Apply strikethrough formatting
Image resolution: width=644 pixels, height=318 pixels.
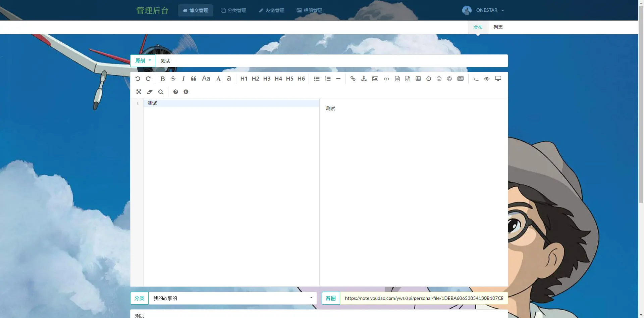click(x=173, y=79)
